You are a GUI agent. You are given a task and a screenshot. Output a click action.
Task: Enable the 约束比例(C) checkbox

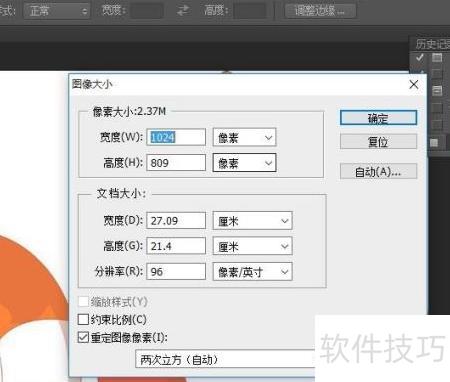pyautogui.click(x=83, y=319)
